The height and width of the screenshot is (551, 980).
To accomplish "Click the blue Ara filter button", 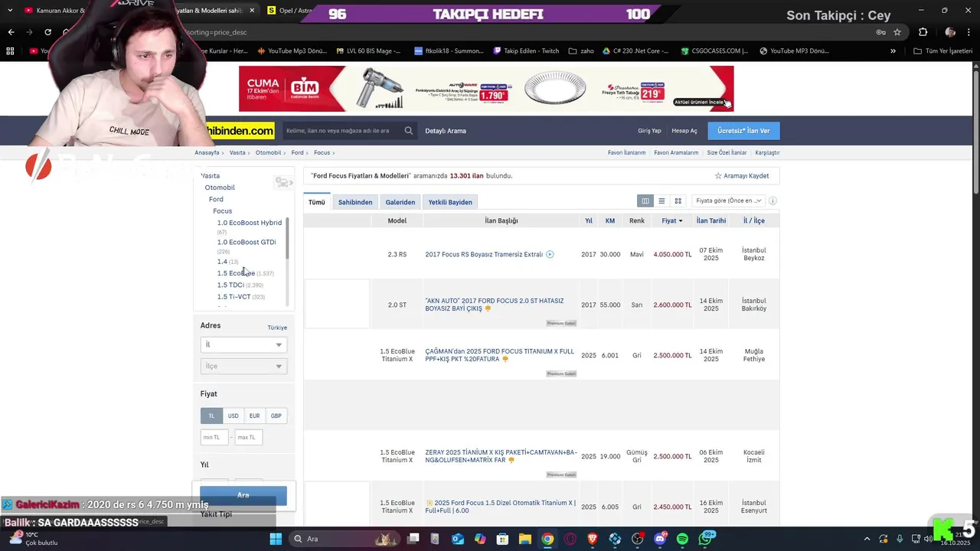I will tap(243, 495).
